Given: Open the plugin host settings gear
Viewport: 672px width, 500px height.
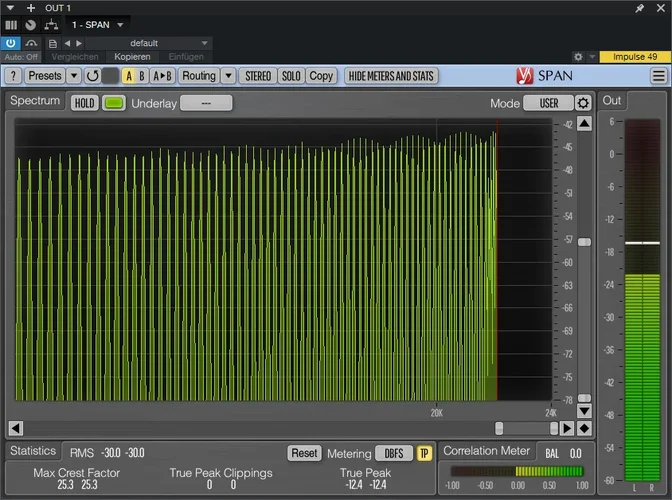Looking at the screenshot, I should point(578,57).
